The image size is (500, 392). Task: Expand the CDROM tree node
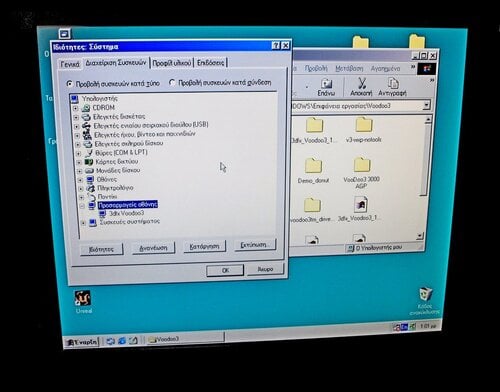[75, 108]
